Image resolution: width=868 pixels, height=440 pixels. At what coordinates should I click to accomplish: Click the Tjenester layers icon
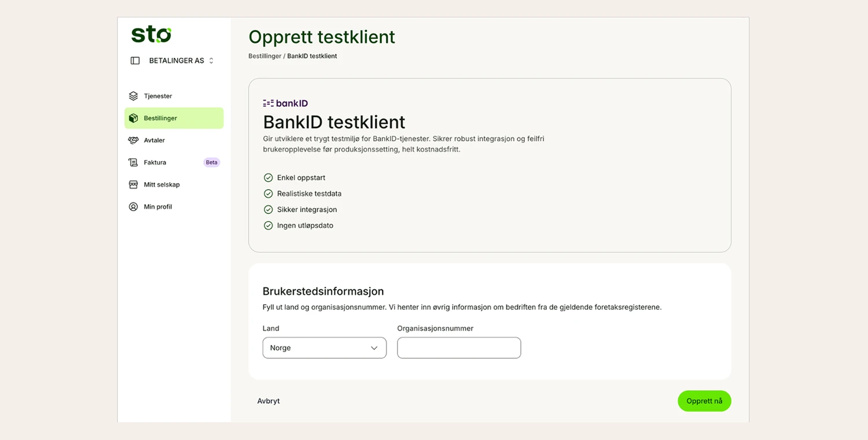click(133, 96)
